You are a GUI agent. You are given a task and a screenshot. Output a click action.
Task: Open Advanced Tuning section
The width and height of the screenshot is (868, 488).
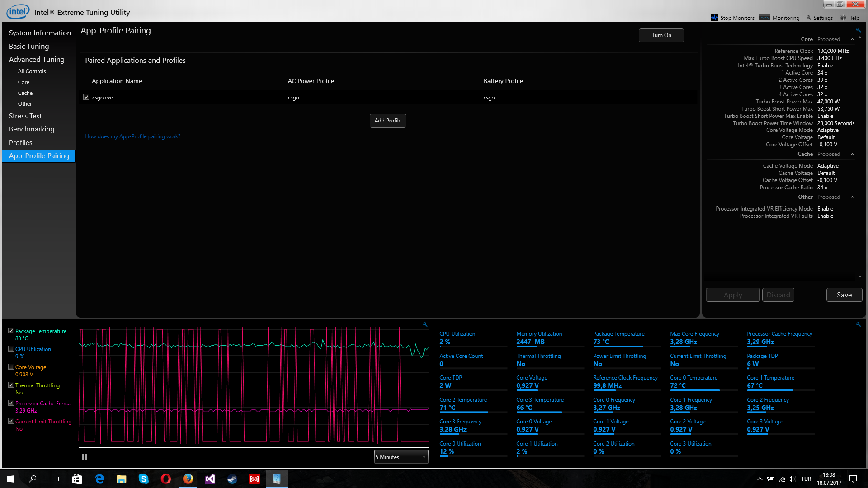[37, 60]
